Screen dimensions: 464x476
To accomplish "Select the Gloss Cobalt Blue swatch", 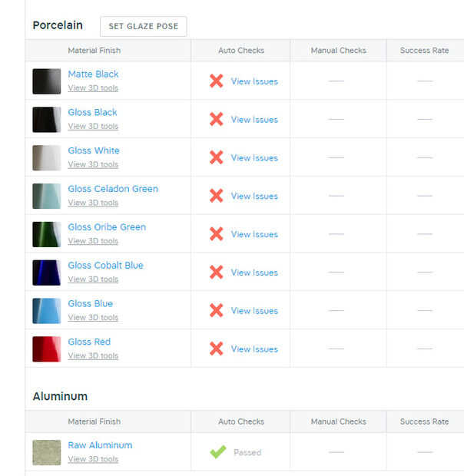I will point(47,273).
